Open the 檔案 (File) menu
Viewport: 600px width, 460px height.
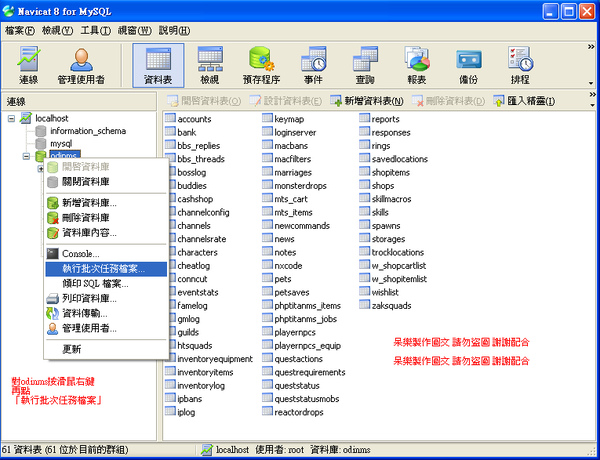click(20, 31)
